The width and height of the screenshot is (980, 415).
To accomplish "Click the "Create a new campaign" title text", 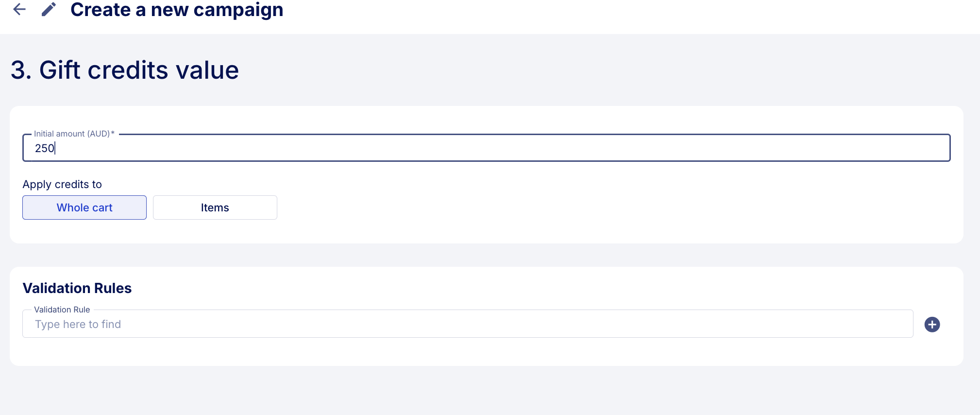I will pos(177,10).
